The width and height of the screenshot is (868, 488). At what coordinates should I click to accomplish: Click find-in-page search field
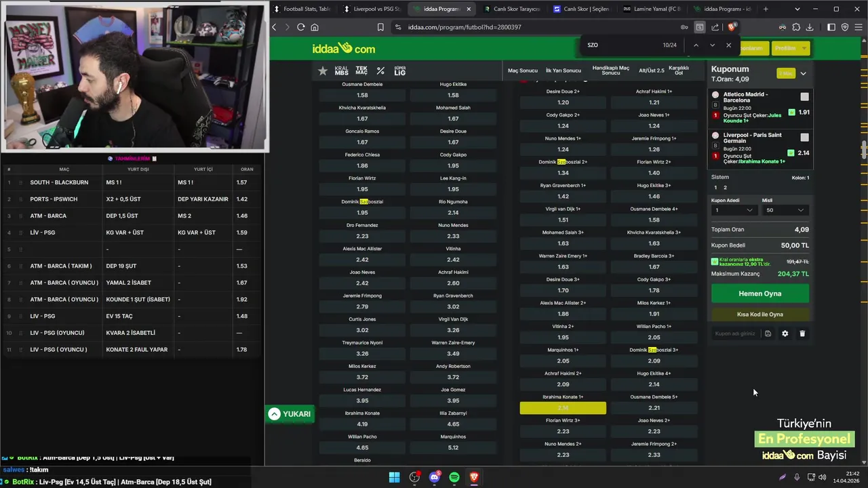[x=620, y=45]
